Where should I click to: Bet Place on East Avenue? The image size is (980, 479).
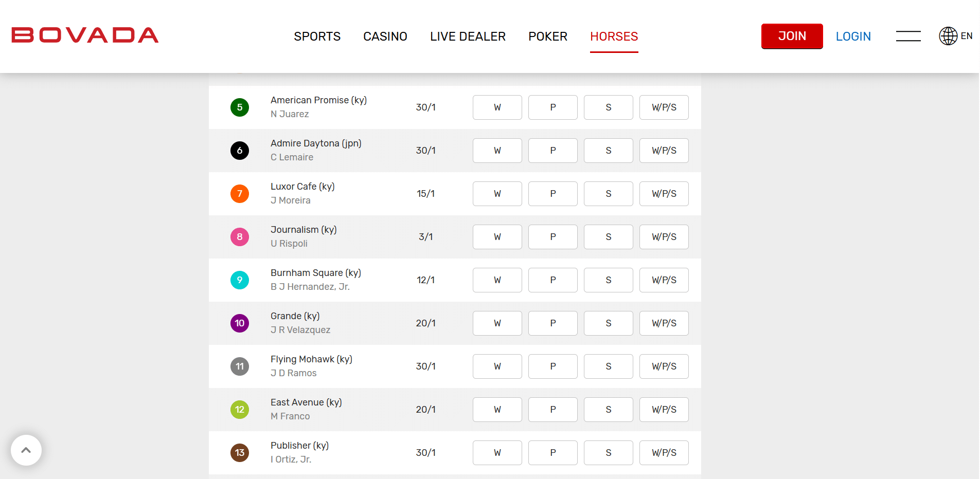[553, 410]
